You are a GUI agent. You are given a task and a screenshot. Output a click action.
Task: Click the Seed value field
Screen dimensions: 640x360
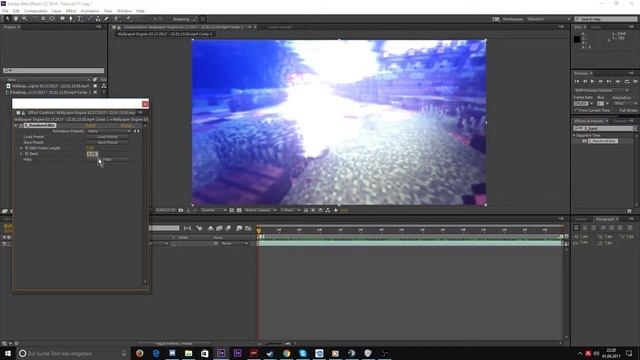pyautogui.click(x=92, y=154)
